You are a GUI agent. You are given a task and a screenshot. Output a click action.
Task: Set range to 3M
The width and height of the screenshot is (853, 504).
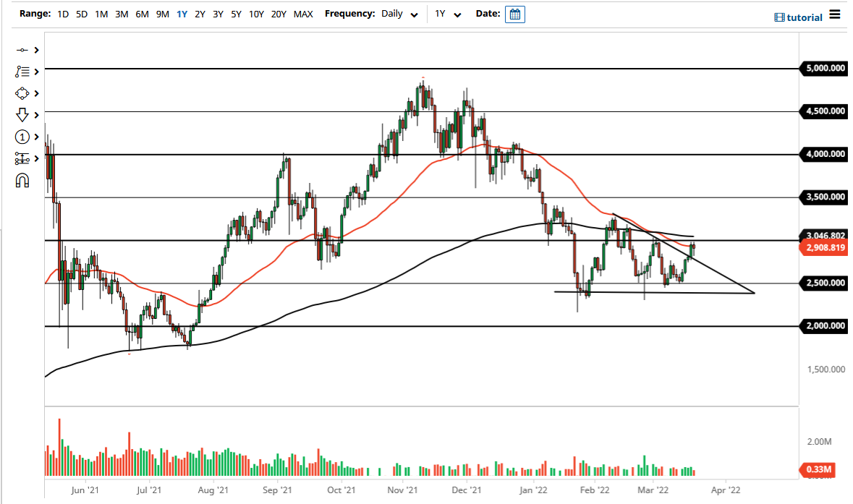pos(122,14)
